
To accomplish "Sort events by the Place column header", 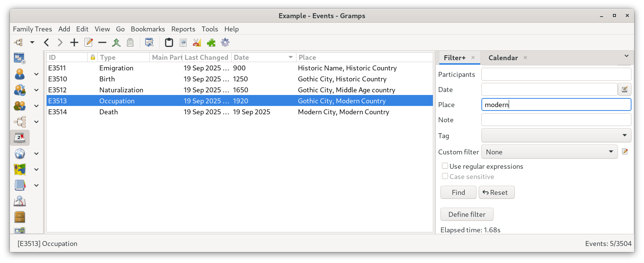I will click(364, 57).
